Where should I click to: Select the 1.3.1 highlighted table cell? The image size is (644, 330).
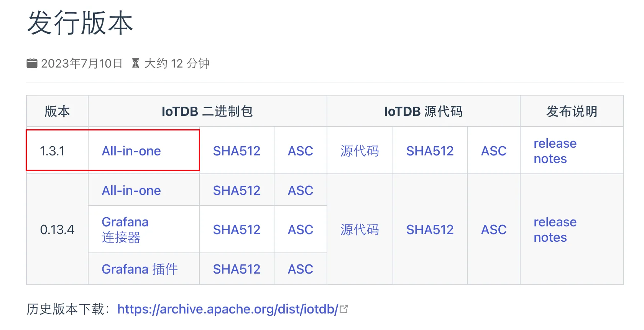coord(56,151)
